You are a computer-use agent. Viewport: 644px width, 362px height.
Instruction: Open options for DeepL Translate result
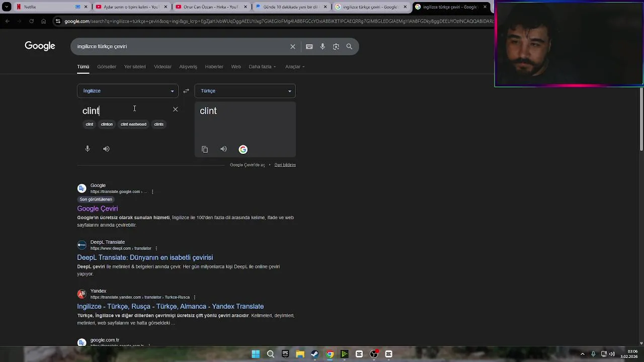tap(156, 248)
